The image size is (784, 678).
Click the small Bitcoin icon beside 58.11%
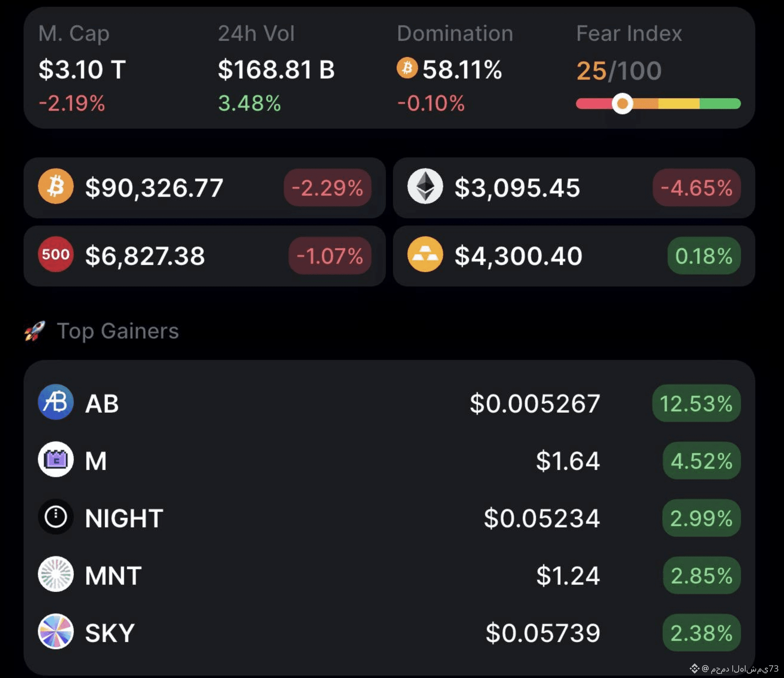[x=407, y=68]
